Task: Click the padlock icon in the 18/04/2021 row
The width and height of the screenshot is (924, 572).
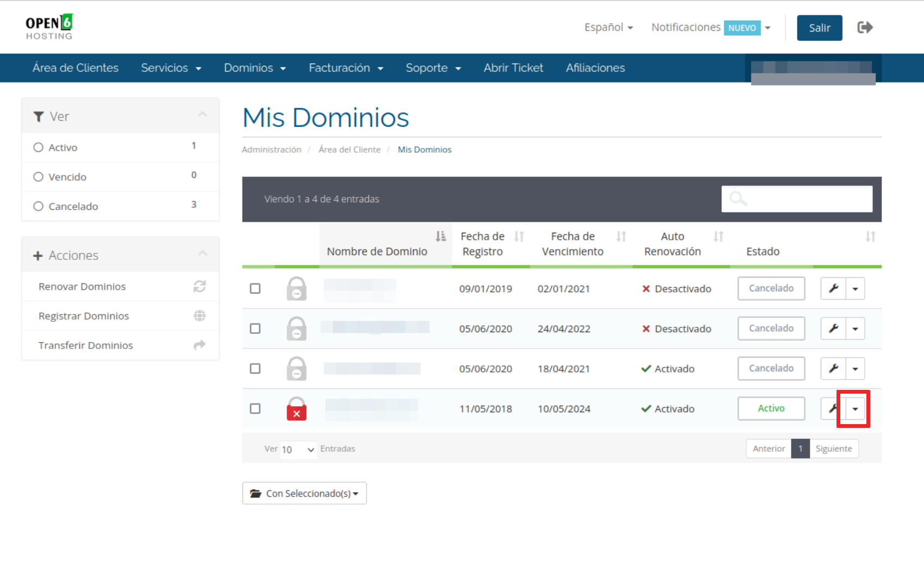Action: point(297,369)
